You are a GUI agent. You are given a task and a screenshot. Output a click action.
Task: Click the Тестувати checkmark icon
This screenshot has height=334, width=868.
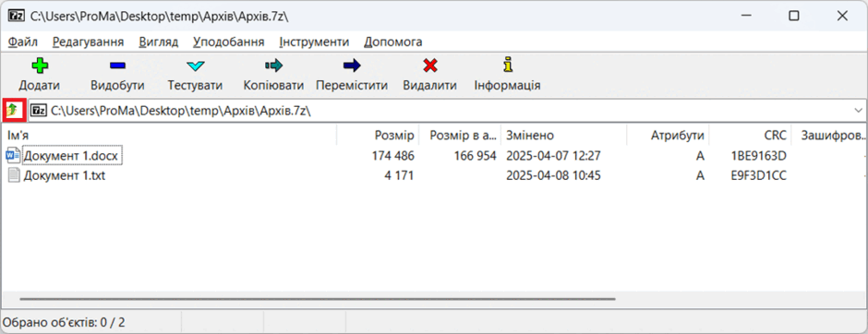pyautogui.click(x=196, y=66)
